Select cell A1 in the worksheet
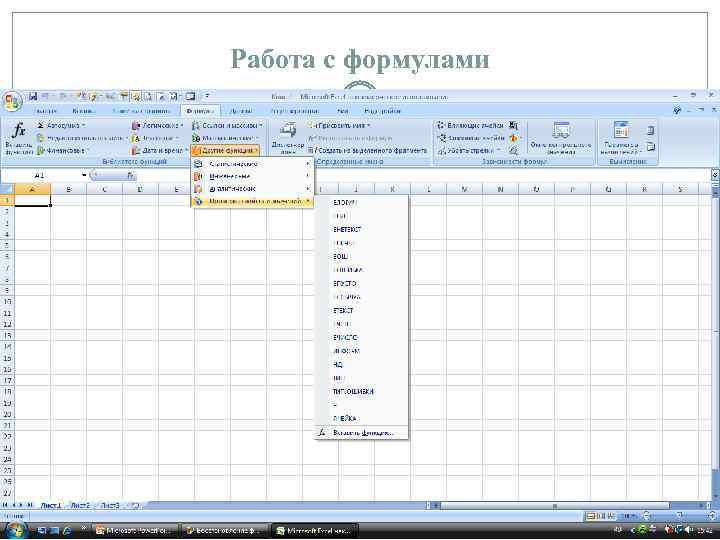Viewport: 720px width, 540px height. (x=33, y=200)
